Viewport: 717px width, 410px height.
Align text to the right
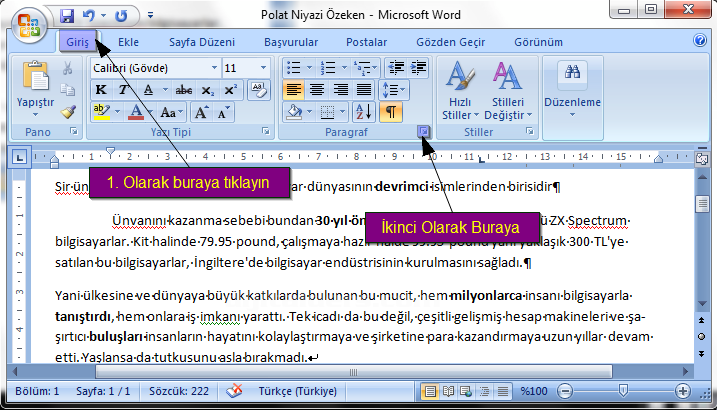point(340,90)
